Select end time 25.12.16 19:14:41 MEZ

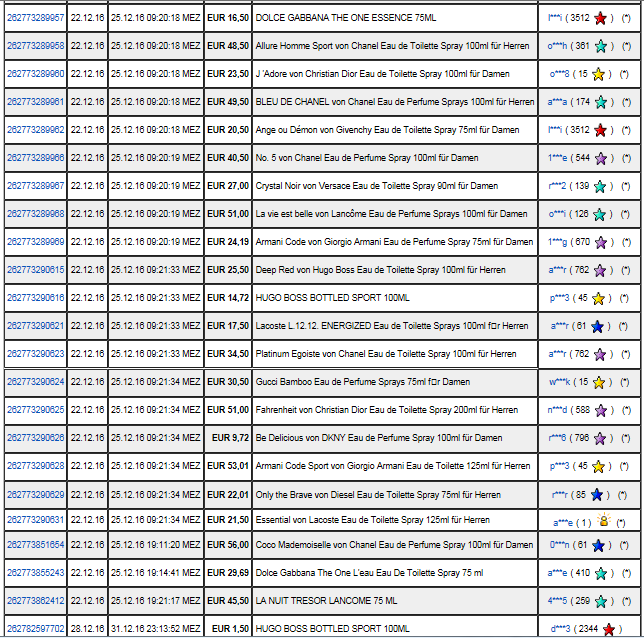pyautogui.click(x=156, y=573)
